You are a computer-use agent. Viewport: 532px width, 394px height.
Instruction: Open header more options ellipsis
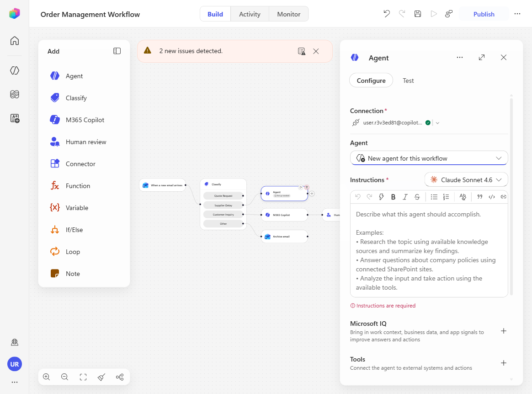[517, 14]
